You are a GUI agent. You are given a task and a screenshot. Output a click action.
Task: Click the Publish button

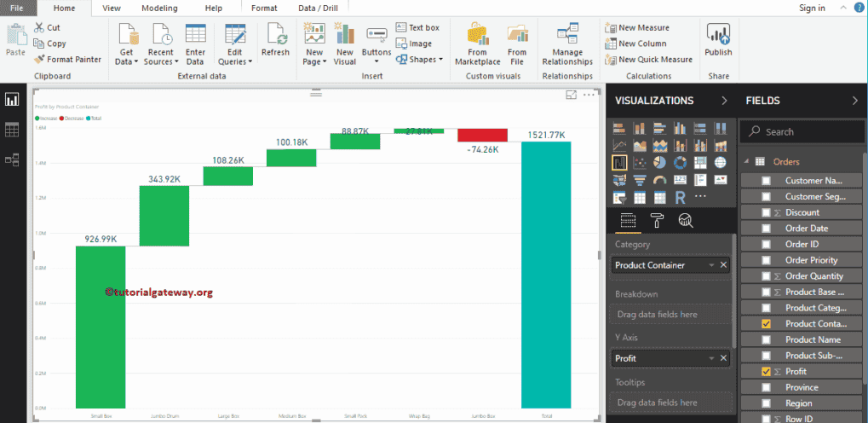(x=718, y=40)
